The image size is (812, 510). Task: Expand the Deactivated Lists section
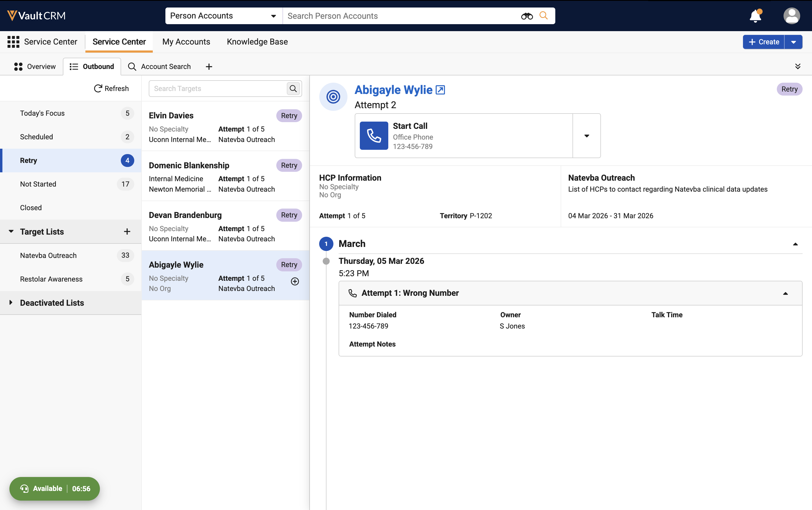(x=11, y=302)
